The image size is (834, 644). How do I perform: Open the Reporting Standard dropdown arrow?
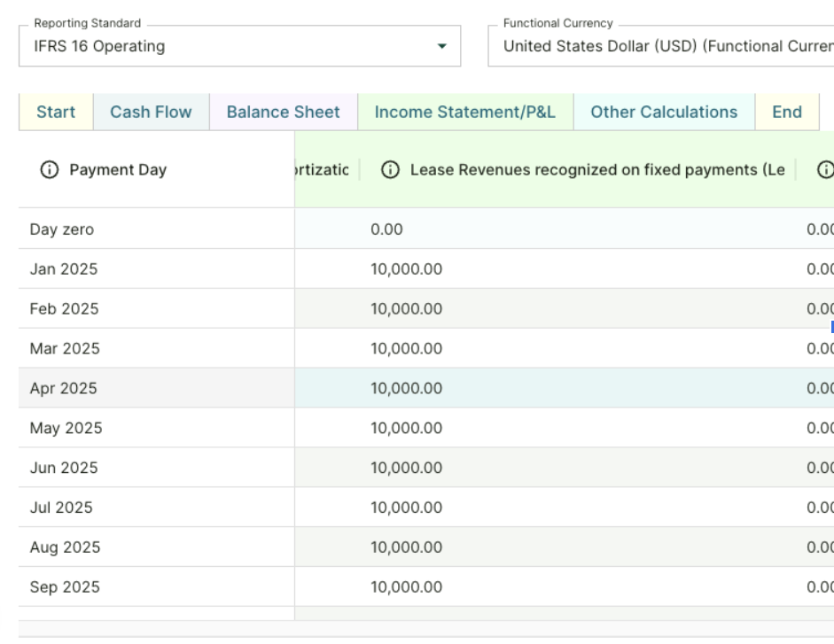click(x=442, y=47)
